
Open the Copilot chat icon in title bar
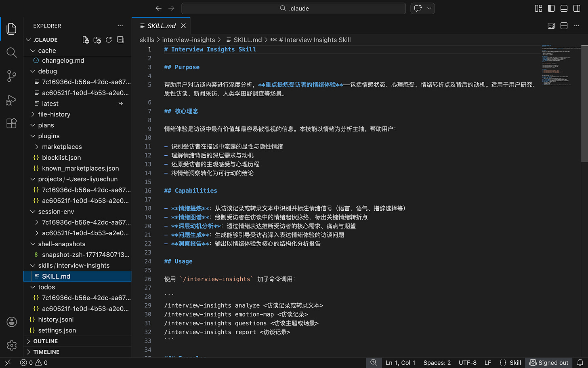coord(418,8)
